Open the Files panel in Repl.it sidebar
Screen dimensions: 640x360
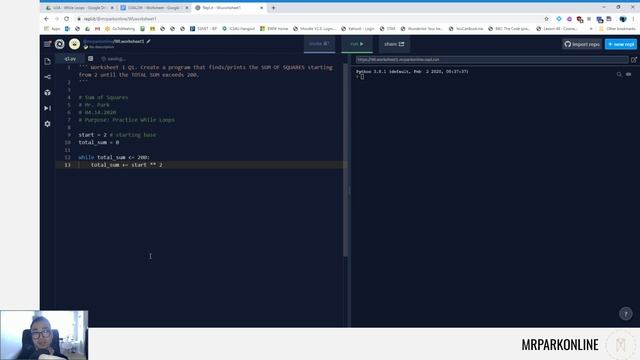coord(47,61)
